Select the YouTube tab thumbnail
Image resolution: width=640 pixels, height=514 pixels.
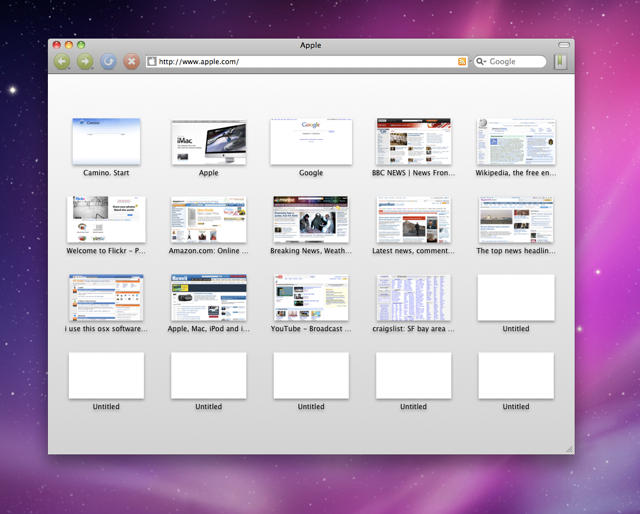coord(311,298)
